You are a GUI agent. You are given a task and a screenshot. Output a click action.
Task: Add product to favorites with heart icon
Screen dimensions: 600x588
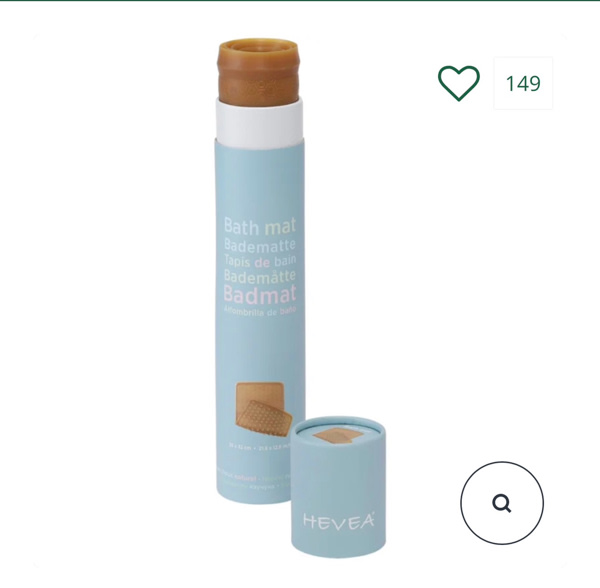click(458, 83)
